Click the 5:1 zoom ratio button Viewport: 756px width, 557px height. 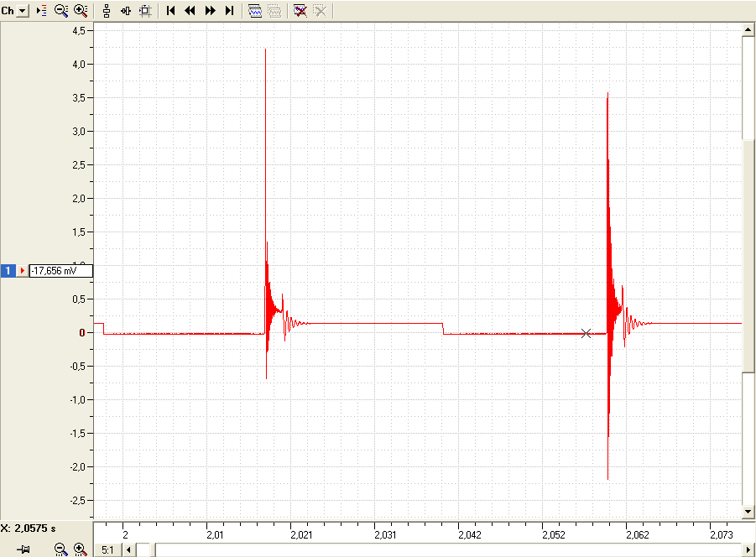point(107,549)
